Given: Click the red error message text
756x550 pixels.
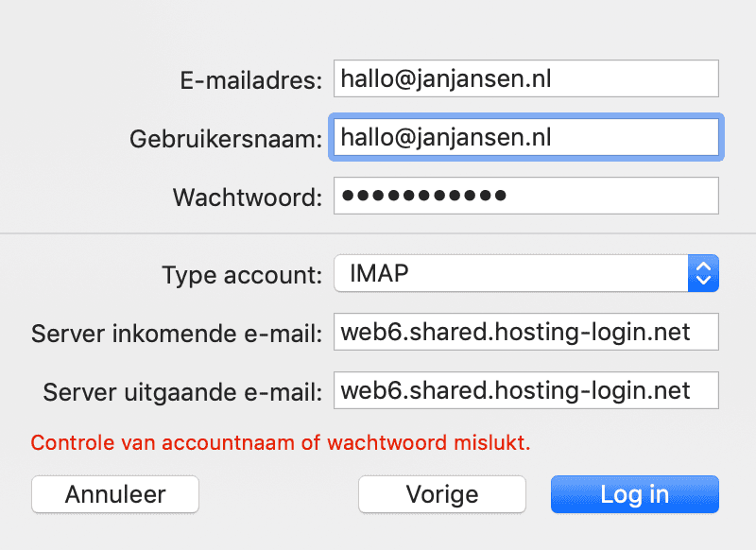Looking at the screenshot, I should (281, 441).
